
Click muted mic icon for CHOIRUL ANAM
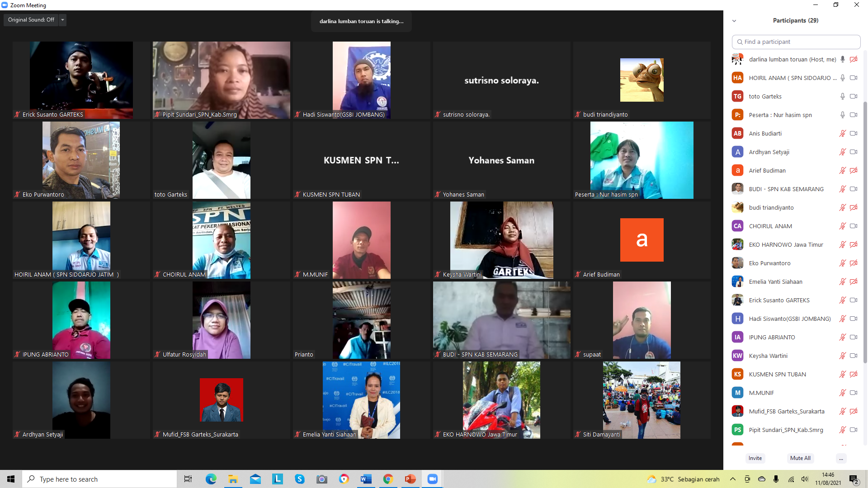tap(842, 226)
